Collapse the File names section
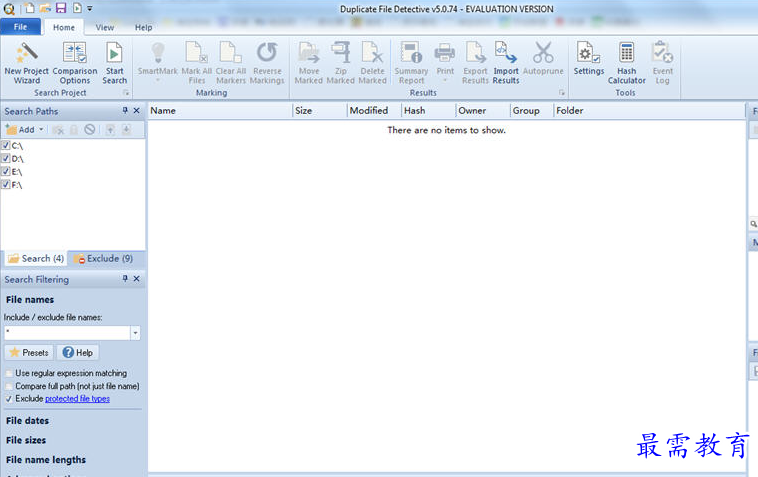Image resolution: width=758 pixels, height=477 pixels. pyautogui.click(x=30, y=300)
